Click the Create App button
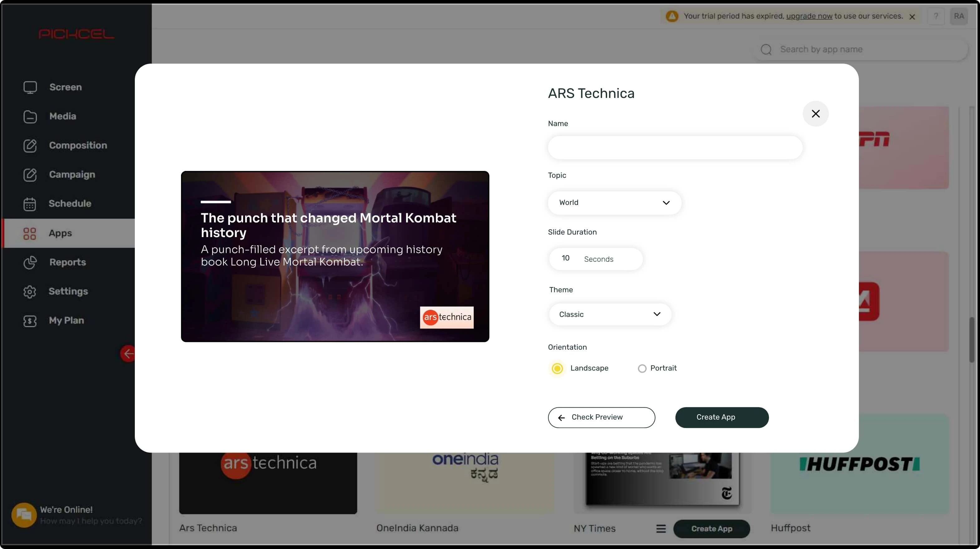The width and height of the screenshot is (980, 549). click(721, 417)
